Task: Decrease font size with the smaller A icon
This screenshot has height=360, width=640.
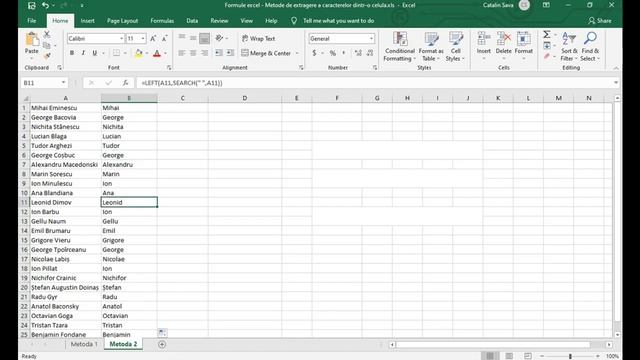Action: point(164,38)
